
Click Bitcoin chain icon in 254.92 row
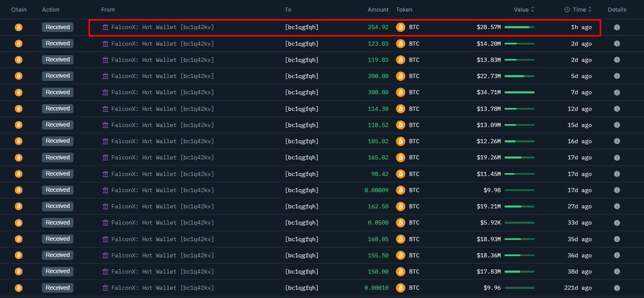tap(18, 27)
